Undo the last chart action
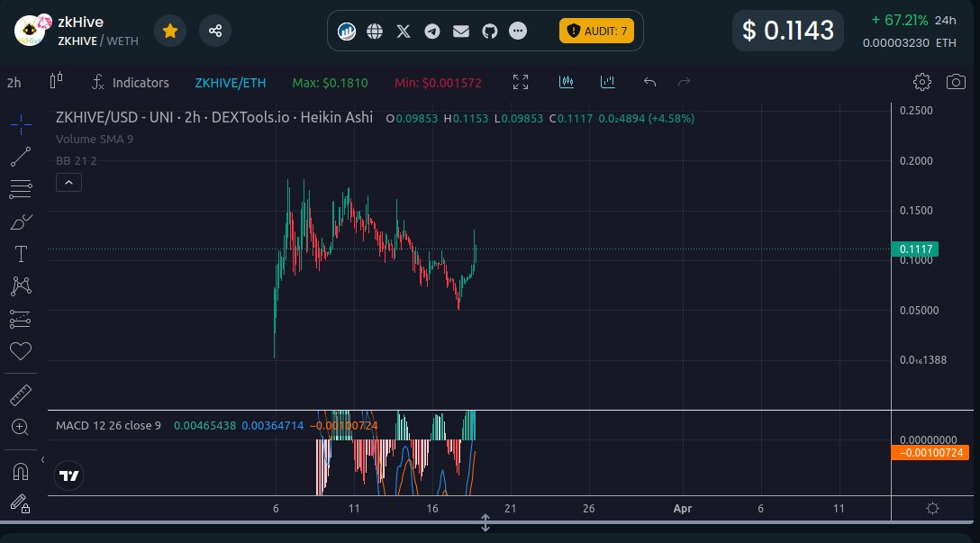 point(650,82)
